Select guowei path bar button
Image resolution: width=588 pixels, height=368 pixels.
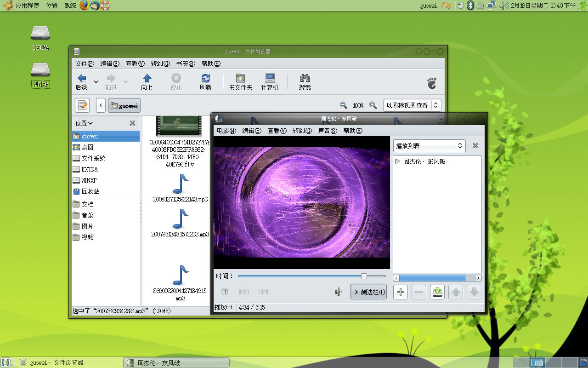[x=124, y=105]
